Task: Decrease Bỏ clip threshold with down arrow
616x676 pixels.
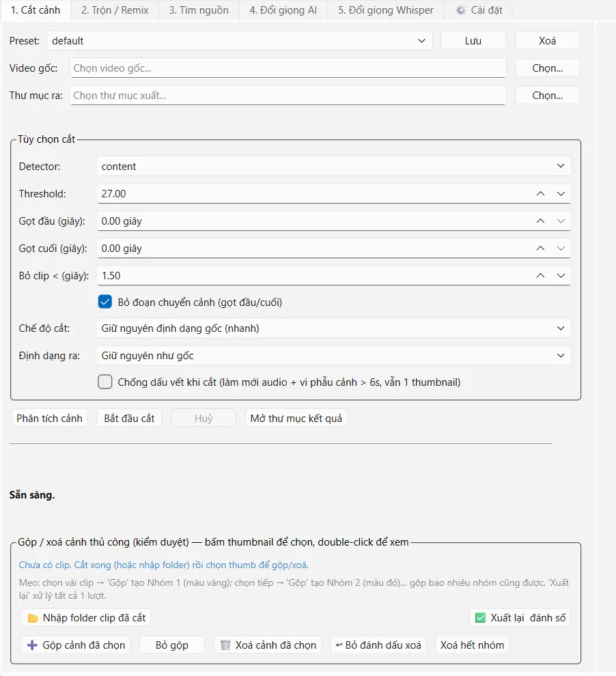Action: 561,275
